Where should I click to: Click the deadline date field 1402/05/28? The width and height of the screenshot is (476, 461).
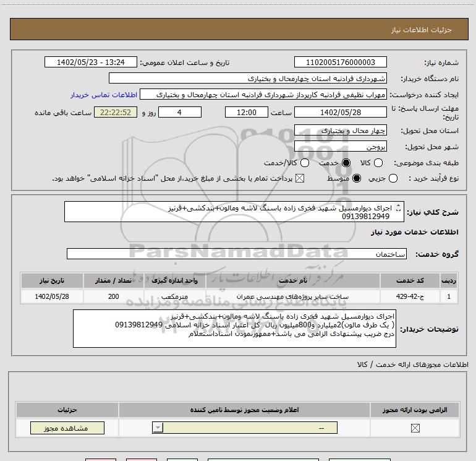pyautogui.click(x=340, y=112)
